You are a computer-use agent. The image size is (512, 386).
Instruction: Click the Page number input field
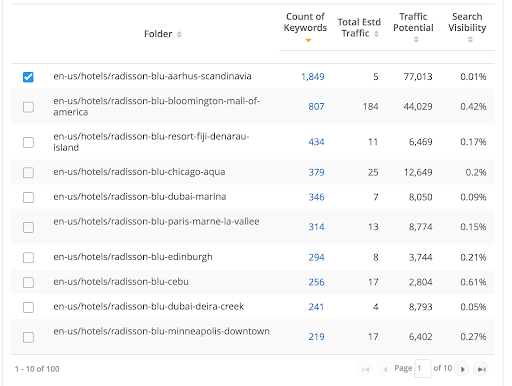click(x=423, y=368)
